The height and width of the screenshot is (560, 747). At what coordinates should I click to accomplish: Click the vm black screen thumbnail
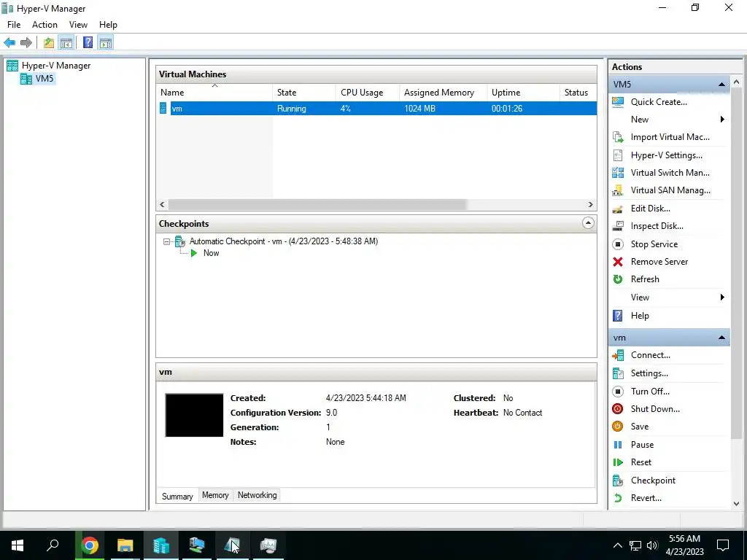[x=194, y=415]
